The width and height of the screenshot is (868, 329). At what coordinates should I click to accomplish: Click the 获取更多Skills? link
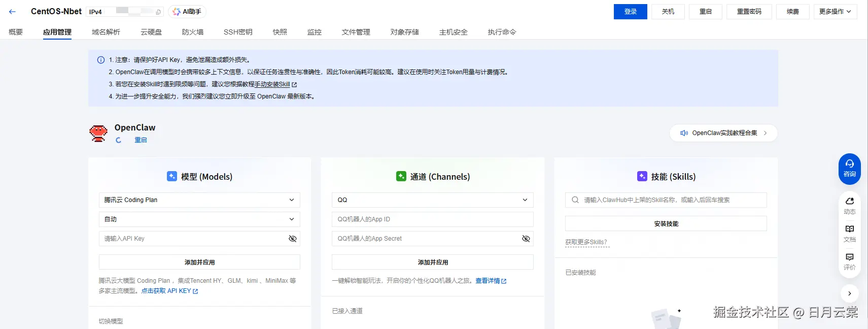pyautogui.click(x=586, y=243)
